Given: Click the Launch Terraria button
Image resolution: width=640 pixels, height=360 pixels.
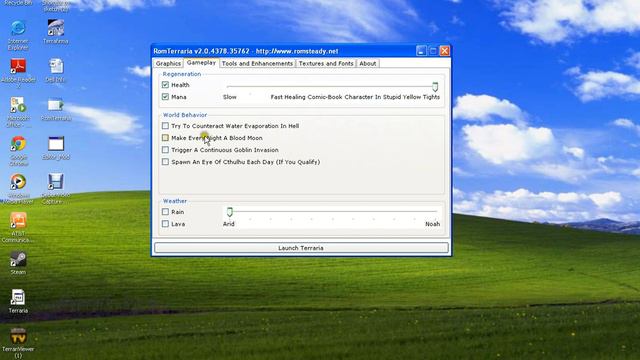Looking at the screenshot, I should pos(301,248).
